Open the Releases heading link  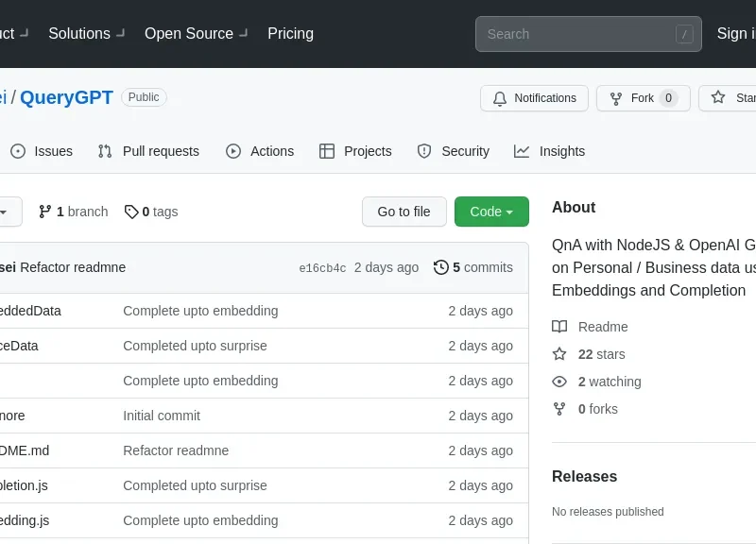(x=584, y=477)
